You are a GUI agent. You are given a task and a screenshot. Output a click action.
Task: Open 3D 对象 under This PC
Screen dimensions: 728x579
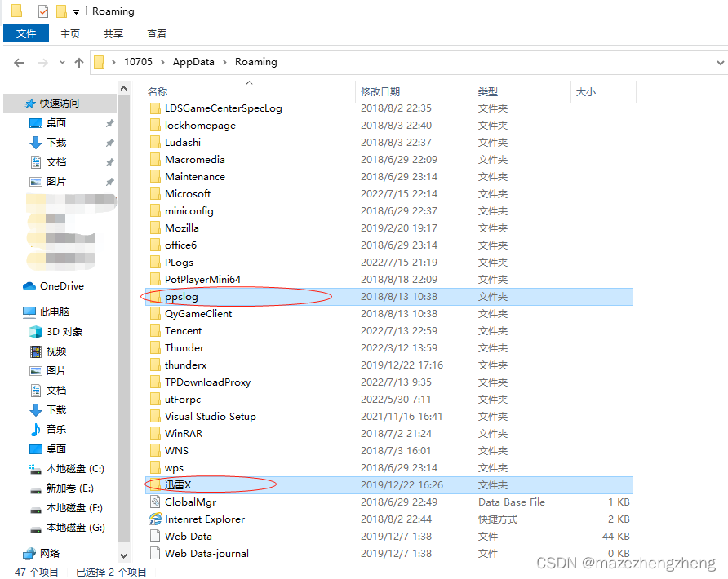click(x=64, y=332)
